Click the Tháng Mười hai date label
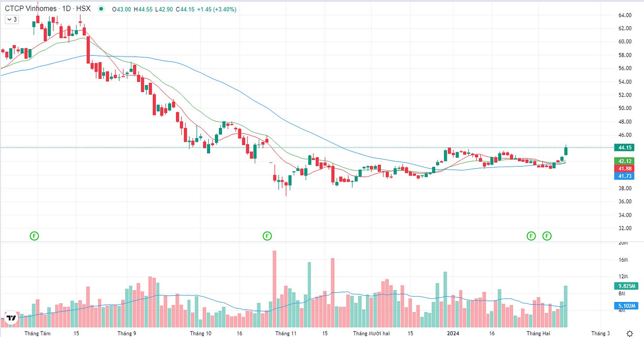644x337 pixels. [371, 333]
